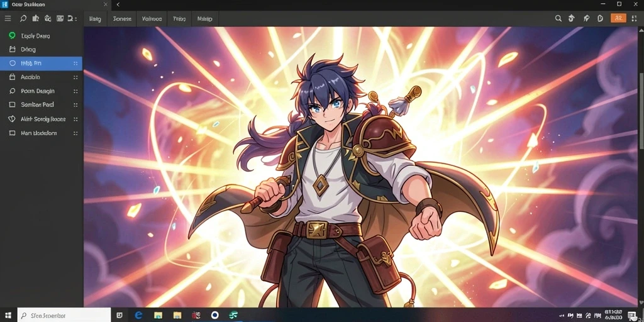Click the Edge browser icon in taskbar
Viewport: 644px width, 322px height.
point(138,315)
